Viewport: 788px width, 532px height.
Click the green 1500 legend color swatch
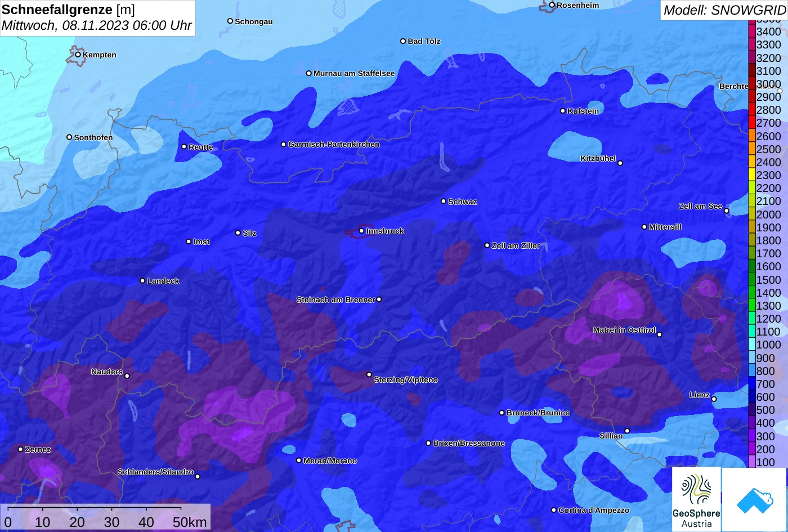click(x=751, y=280)
